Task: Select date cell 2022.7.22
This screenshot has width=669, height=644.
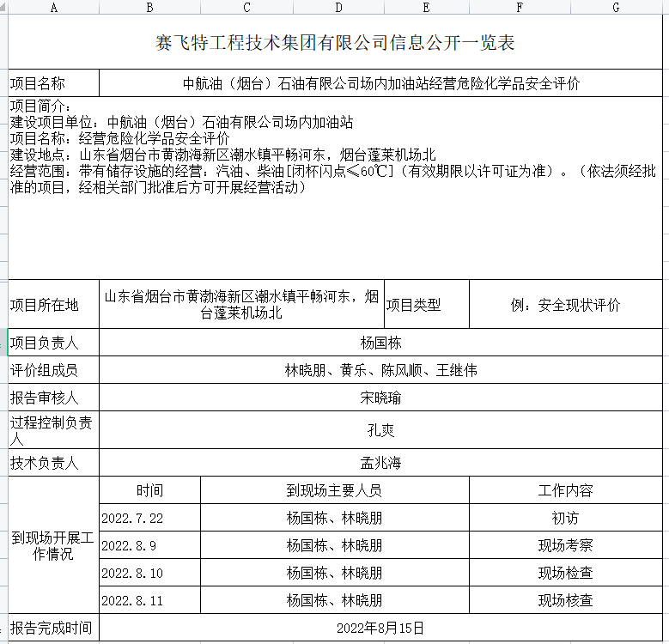Action: pos(149,517)
